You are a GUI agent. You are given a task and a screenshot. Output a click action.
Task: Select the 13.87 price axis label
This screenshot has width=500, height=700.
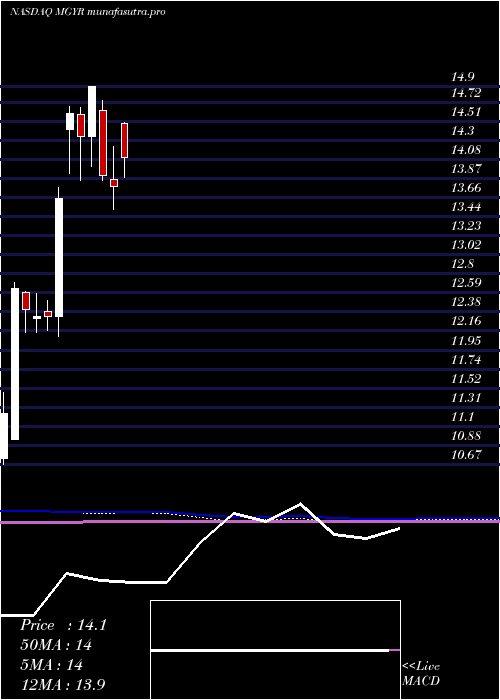[466, 169]
